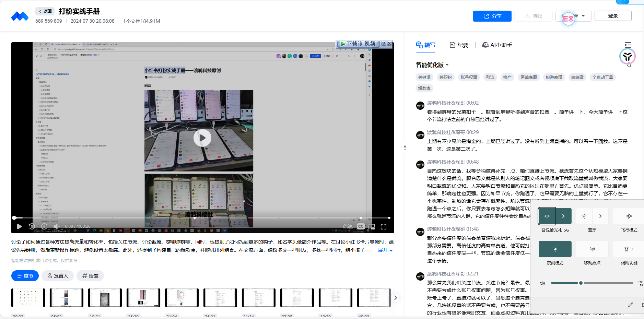Image resolution: width=644 pixels, height=319 pixels.
Task: Click the video progress bar
Action: pos(202,218)
